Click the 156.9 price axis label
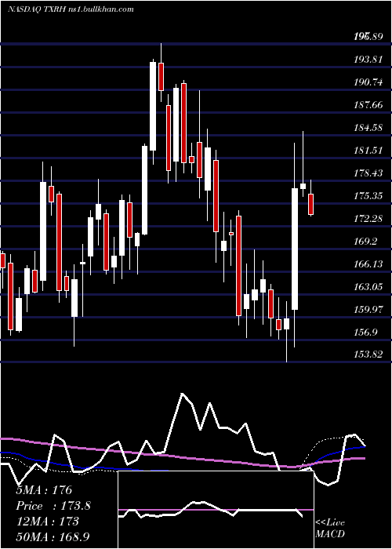 [365, 333]
